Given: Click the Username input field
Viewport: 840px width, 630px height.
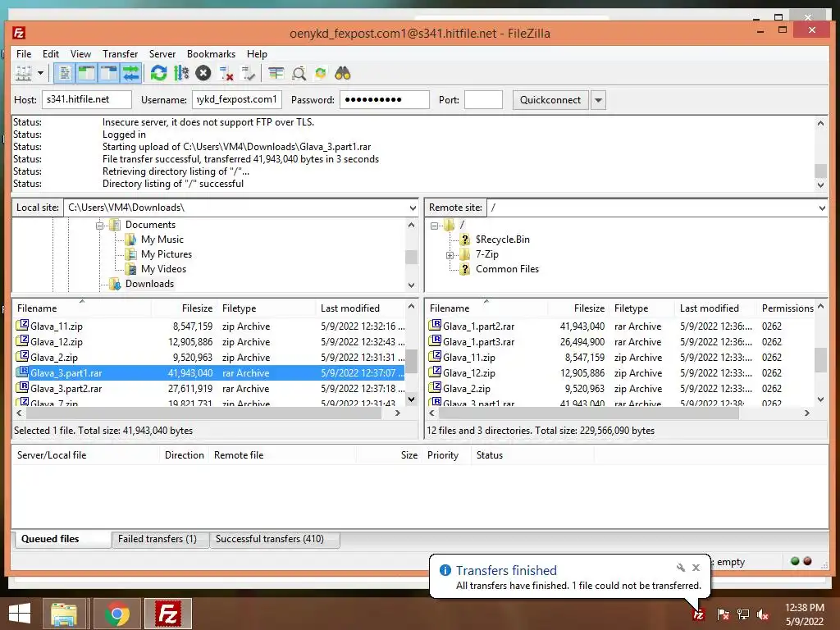Looking at the screenshot, I should click(x=237, y=99).
